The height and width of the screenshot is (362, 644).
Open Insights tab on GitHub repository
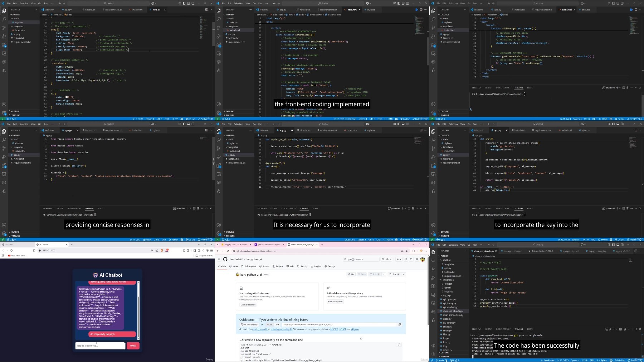point(316,266)
